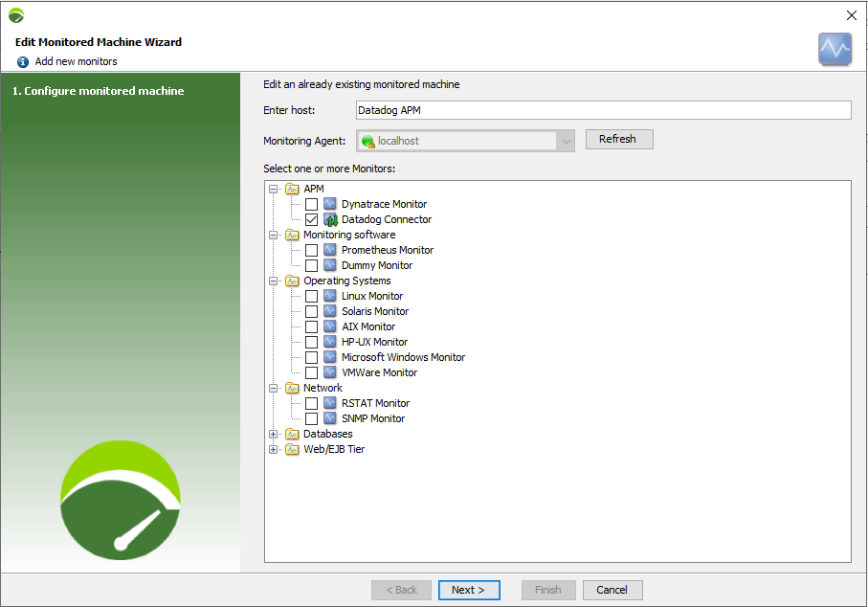
Task: Enable the Microsoft Windows Monitor checkbox
Action: point(311,357)
